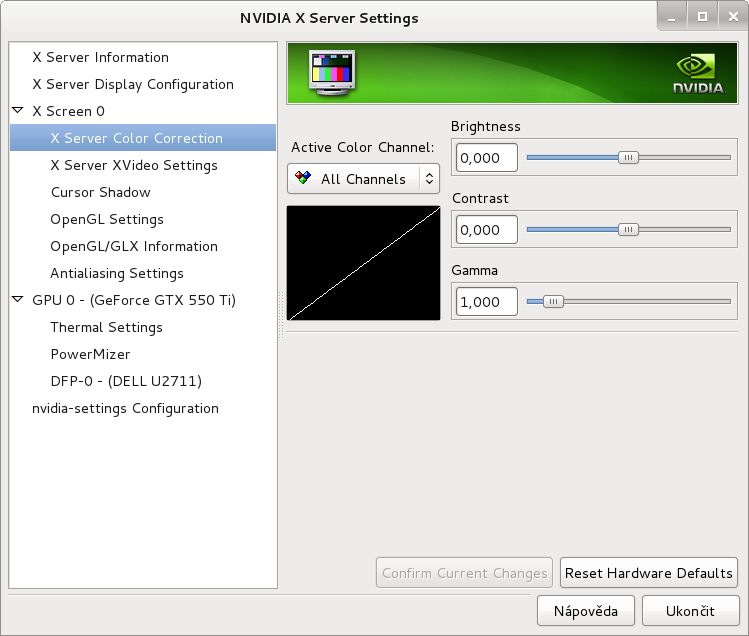The width and height of the screenshot is (749, 636).
Task: Click the RGB channels icon in the combo box
Action: 303,178
